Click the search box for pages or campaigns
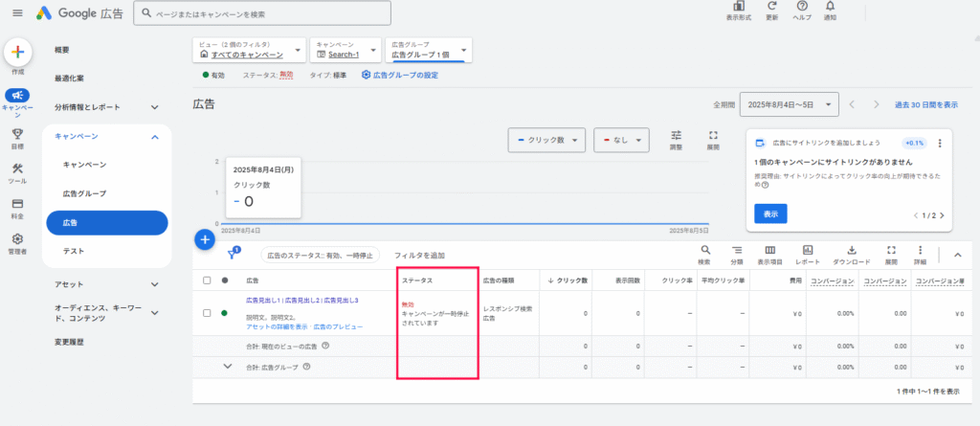980x426 pixels. 262,12
